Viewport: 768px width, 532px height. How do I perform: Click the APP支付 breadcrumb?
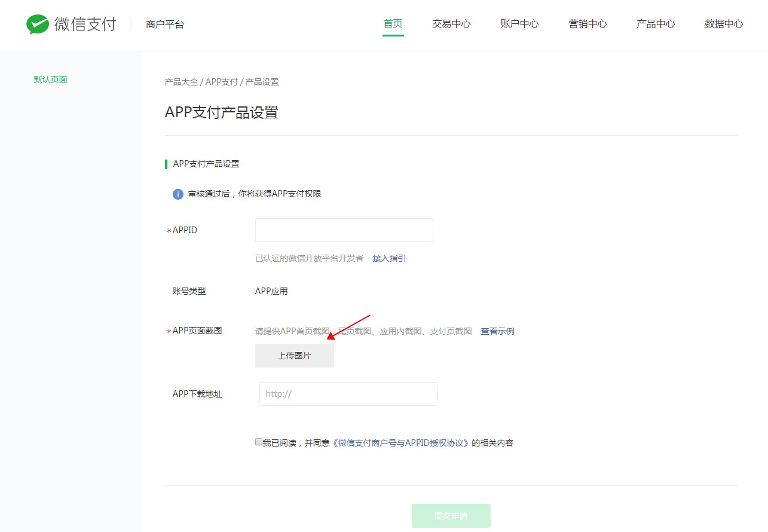tap(222, 82)
